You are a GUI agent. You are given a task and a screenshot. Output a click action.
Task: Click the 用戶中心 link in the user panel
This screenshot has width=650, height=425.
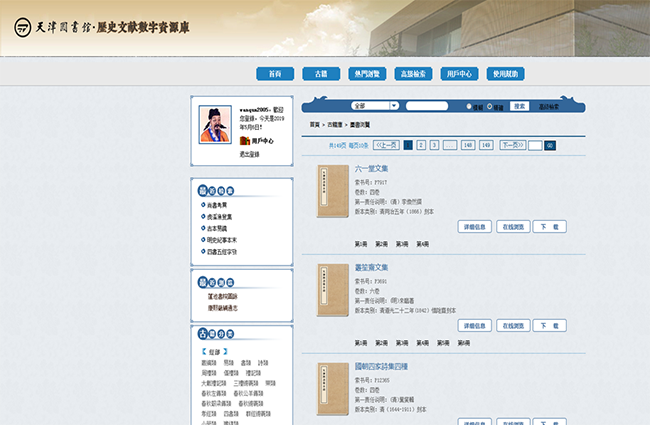point(262,141)
